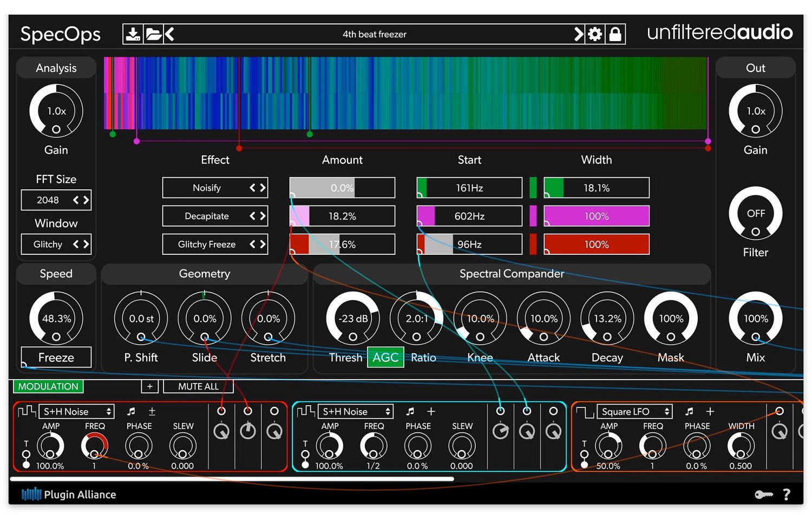The width and height of the screenshot is (812, 515).
Task: Click the Decapitate Amount 18.2% slider
Action: [342, 216]
